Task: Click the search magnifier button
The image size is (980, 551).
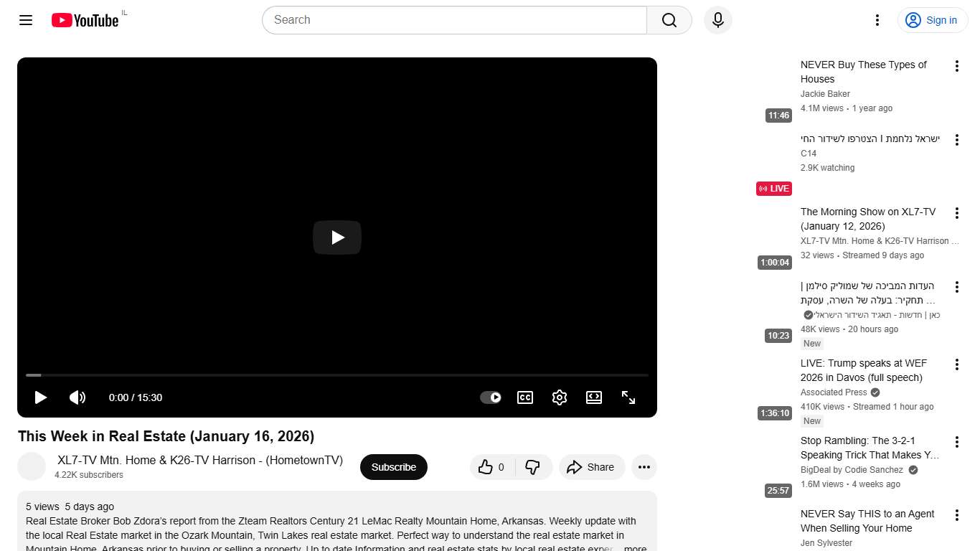Action: point(669,20)
